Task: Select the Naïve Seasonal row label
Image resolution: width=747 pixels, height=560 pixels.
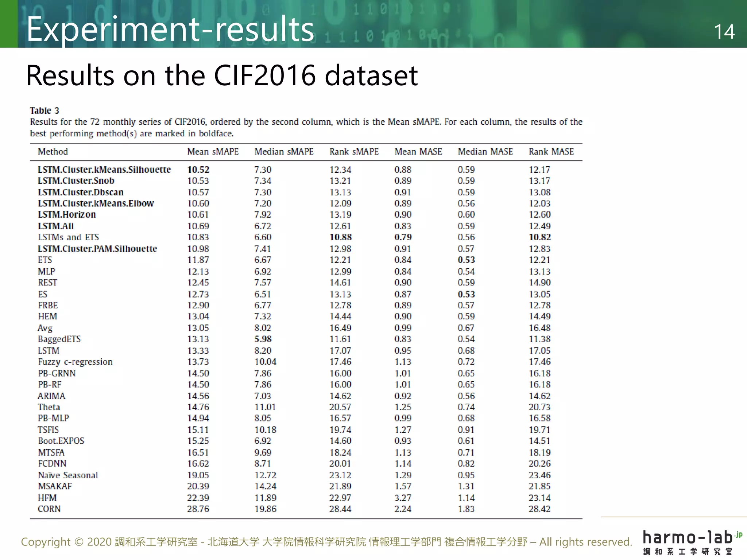Action: tap(68, 475)
